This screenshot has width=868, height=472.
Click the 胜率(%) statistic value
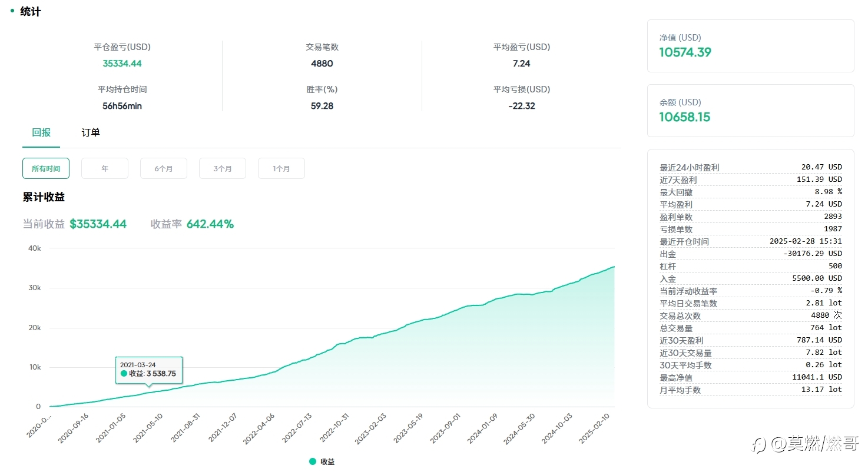[322, 106]
